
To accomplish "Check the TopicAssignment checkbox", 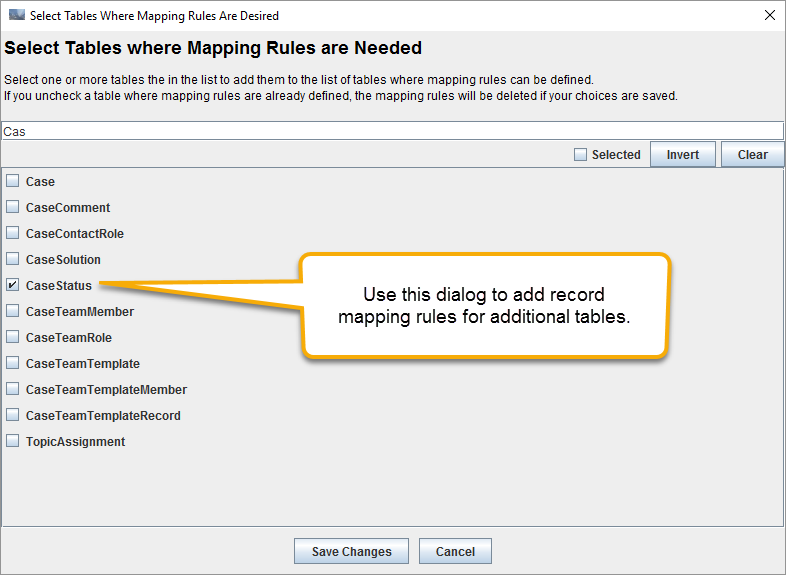I will tap(13, 441).
